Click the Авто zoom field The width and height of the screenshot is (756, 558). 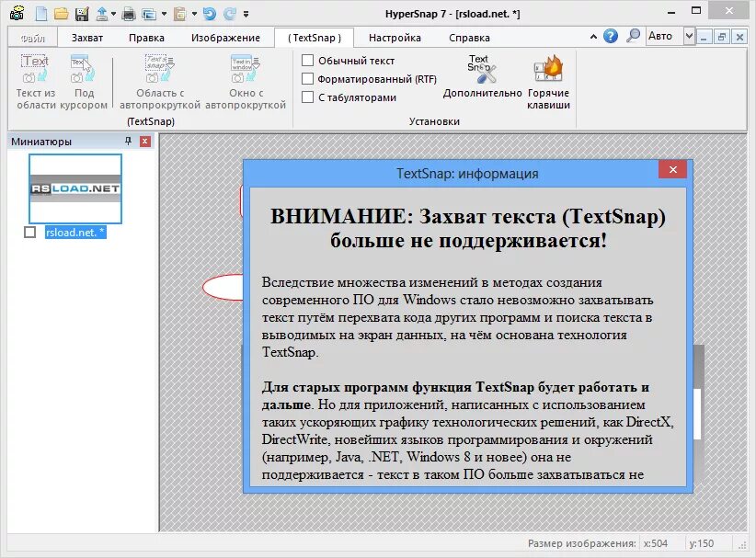click(664, 36)
